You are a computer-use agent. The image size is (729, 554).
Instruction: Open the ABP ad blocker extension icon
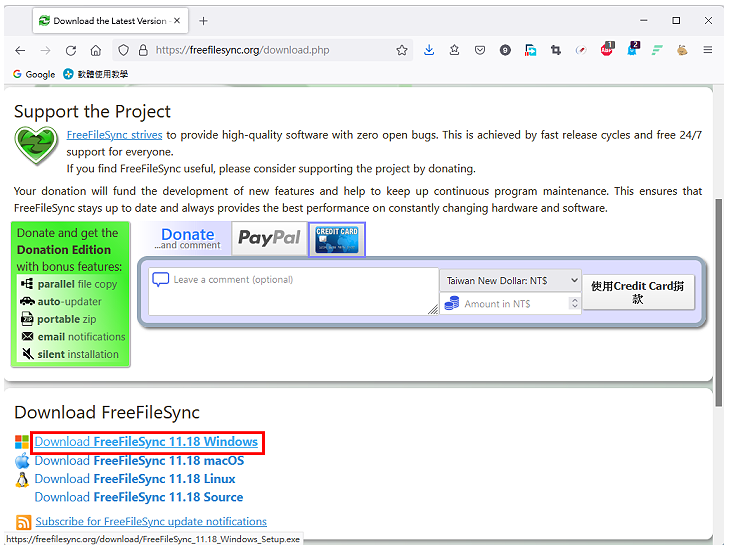click(607, 49)
